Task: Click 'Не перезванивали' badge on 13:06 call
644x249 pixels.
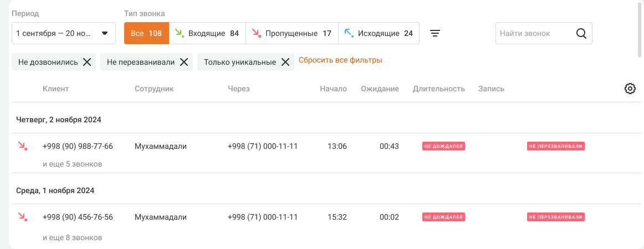Action: [x=556, y=147]
